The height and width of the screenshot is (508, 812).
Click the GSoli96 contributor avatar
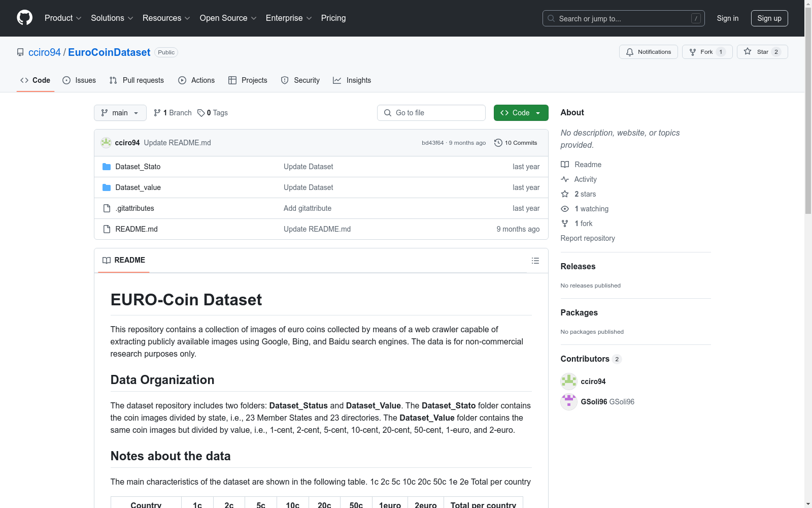(569, 402)
